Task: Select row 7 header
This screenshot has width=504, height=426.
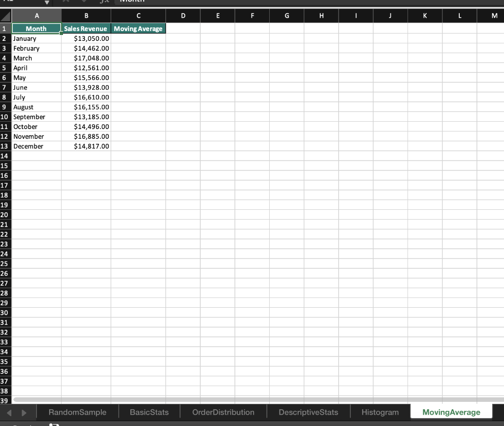Action: [x=4, y=87]
